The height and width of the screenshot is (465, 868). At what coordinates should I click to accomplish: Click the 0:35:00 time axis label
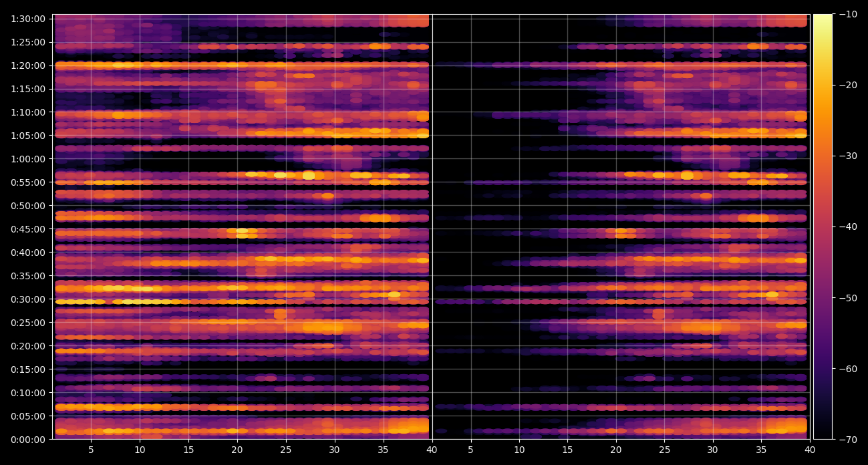pos(28,276)
